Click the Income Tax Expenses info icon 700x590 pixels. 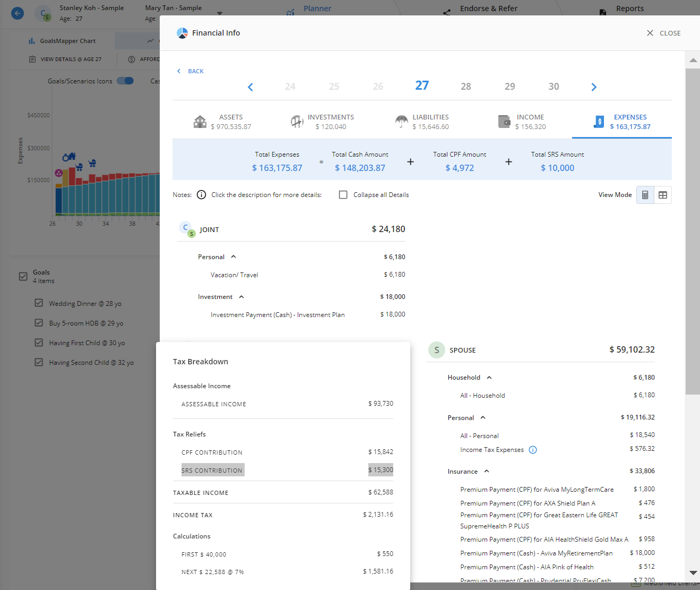(533, 450)
